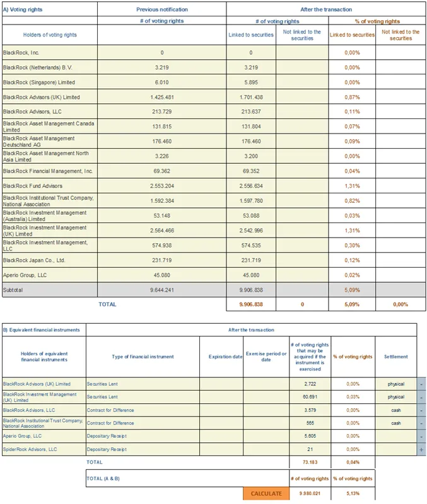Remove BlackRock Institutional Trust Company Contract for Difference row

coord(421,423)
